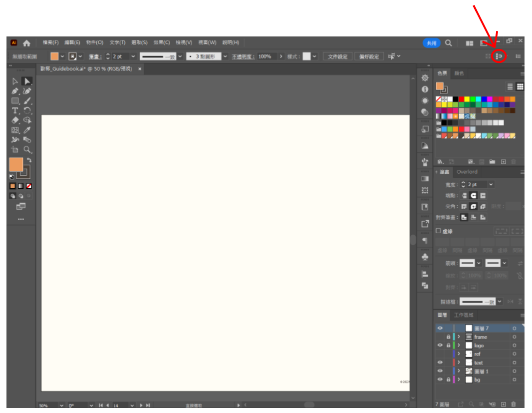Select the Direct Selection tool

pos(27,81)
